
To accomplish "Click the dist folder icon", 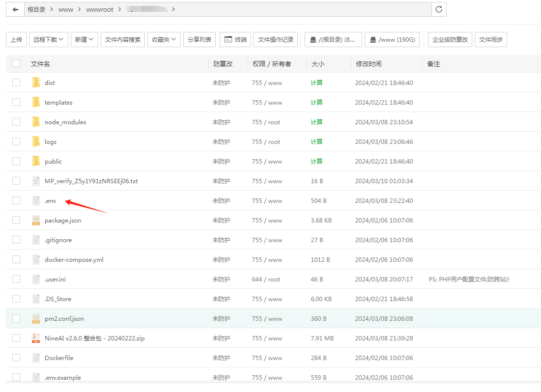I will tap(36, 83).
